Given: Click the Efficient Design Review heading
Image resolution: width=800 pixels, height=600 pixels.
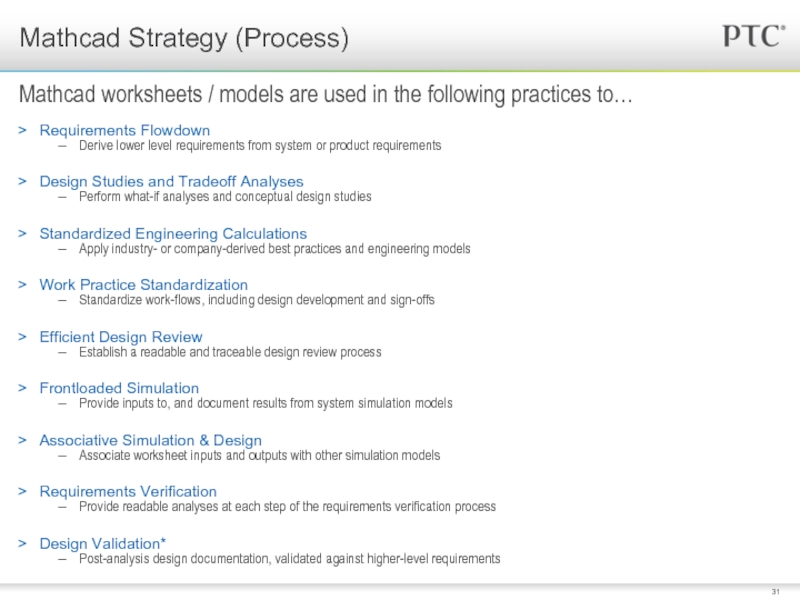Looking at the screenshot, I should click(121, 337).
